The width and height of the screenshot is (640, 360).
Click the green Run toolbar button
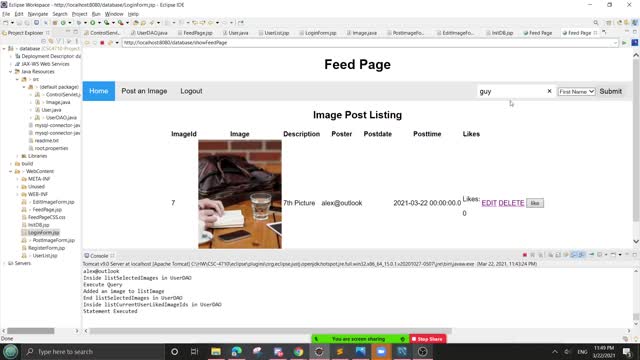tap(93, 22)
